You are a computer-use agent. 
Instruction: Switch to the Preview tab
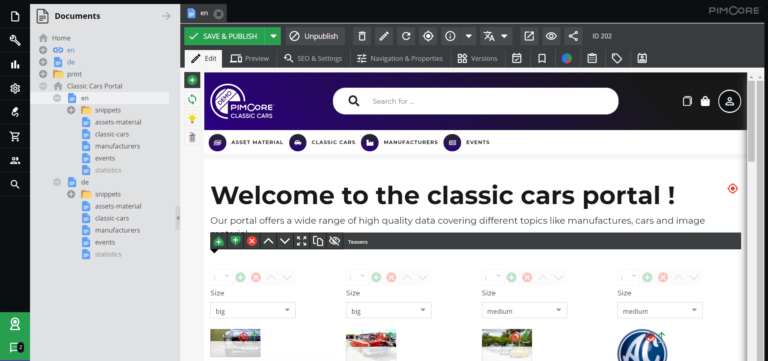(x=250, y=58)
